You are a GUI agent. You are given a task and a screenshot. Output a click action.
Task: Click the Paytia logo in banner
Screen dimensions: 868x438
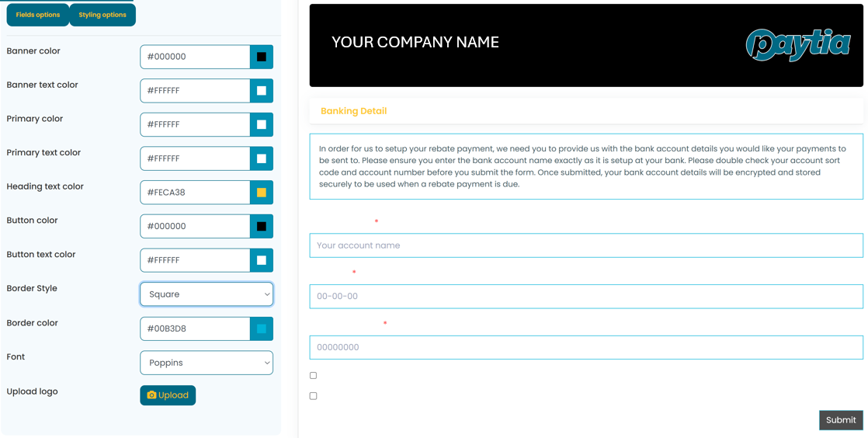click(797, 44)
